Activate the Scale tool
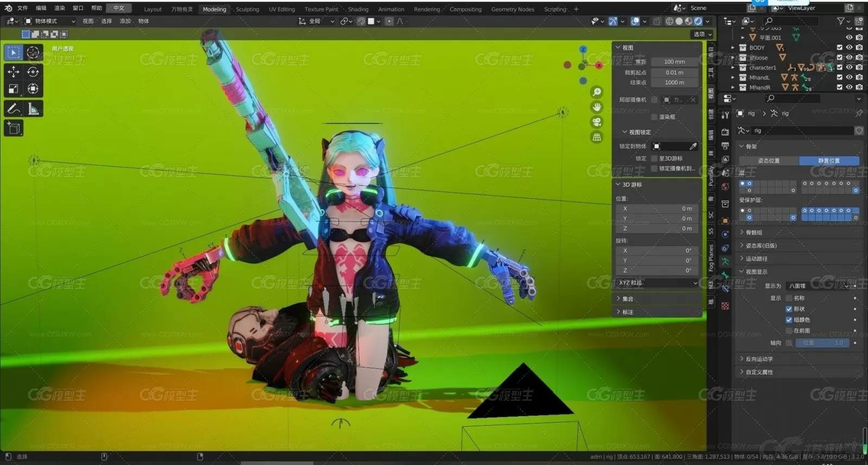The image size is (868, 465). pyautogui.click(x=14, y=88)
